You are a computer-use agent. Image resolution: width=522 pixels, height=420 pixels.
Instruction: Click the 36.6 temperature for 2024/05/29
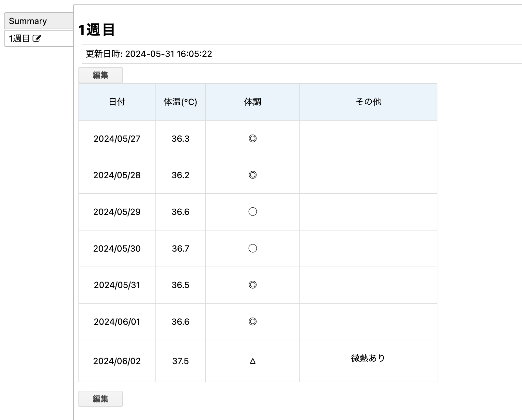(x=180, y=212)
